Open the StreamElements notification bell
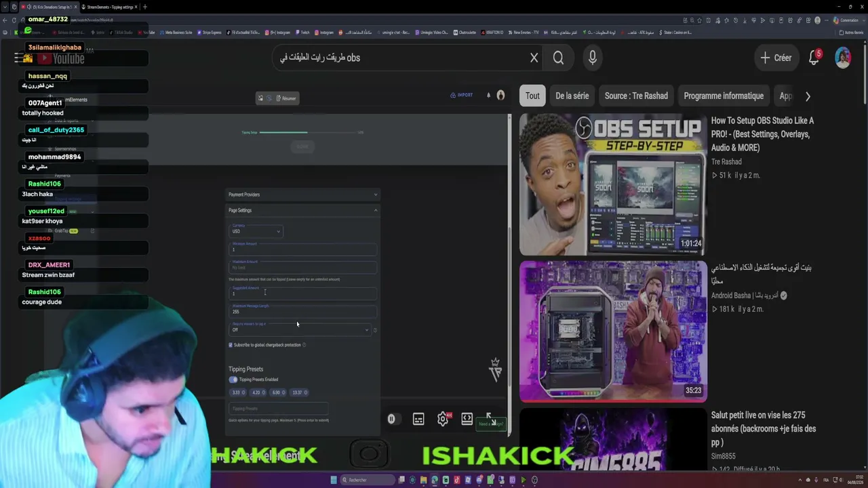The height and width of the screenshot is (488, 868). click(488, 96)
